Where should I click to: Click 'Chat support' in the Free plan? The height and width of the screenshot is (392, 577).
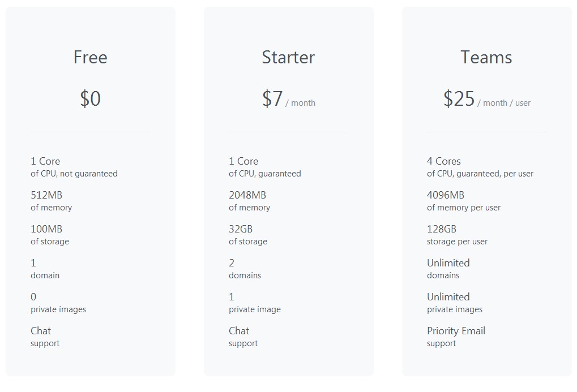[x=45, y=337]
